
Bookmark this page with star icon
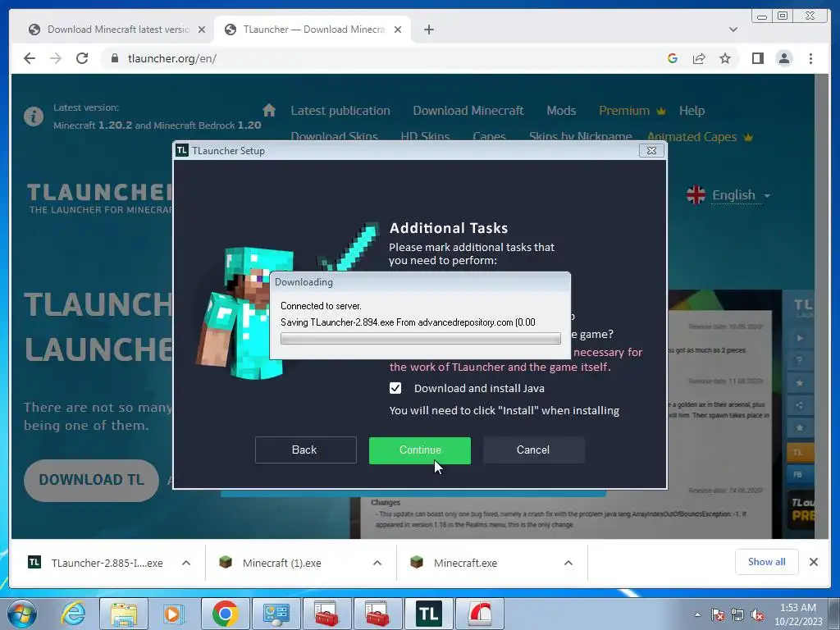pyautogui.click(x=725, y=58)
